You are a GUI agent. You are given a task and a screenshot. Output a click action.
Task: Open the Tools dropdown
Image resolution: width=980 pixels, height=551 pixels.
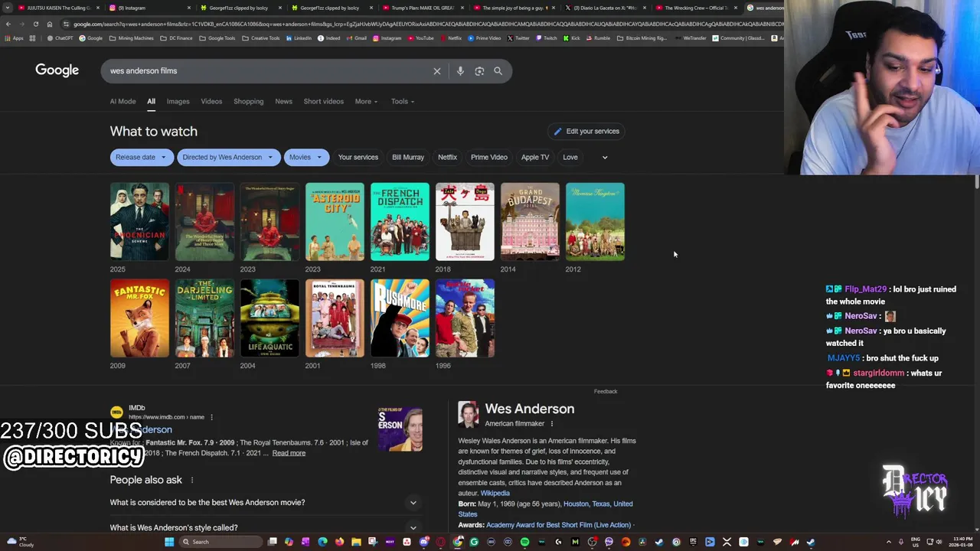coord(403,102)
